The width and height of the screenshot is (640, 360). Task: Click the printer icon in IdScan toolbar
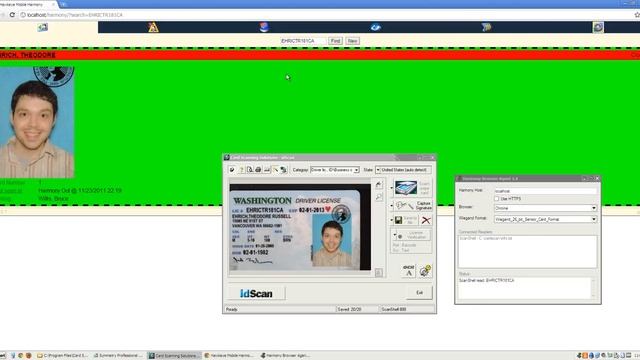click(258, 169)
